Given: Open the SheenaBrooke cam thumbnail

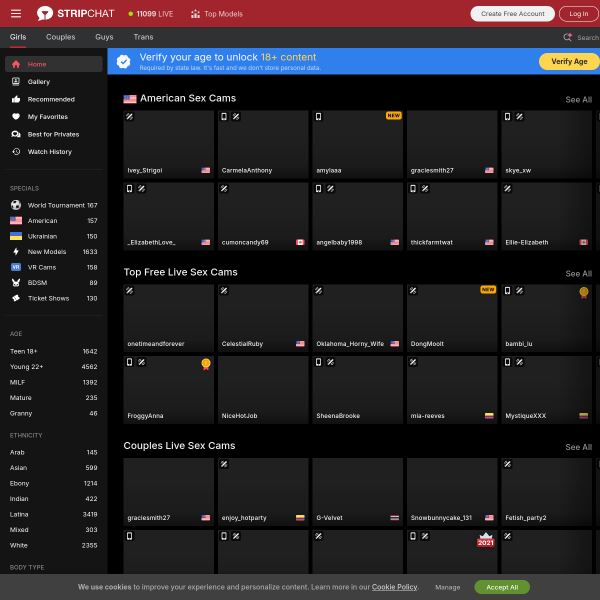Looking at the screenshot, I should pos(358,390).
